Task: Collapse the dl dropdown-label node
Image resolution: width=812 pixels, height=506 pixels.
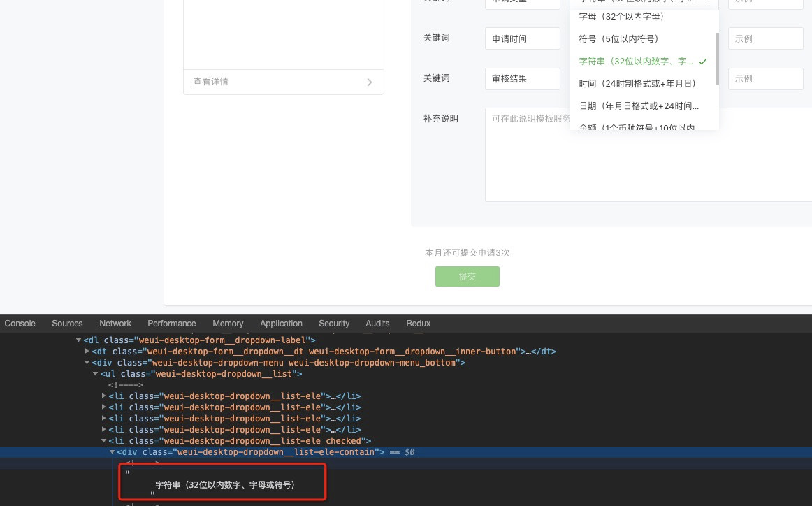Action: pyautogui.click(x=79, y=340)
